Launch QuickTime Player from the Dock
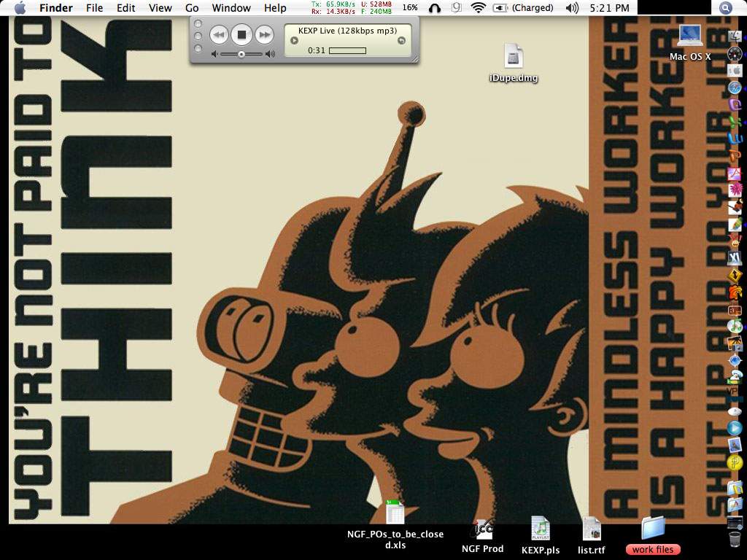The width and height of the screenshot is (747, 560). click(x=735, y=427)
